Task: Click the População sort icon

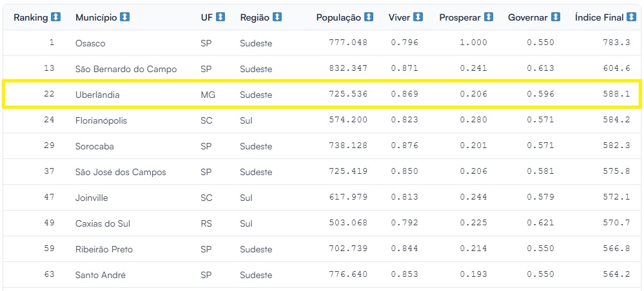Action: tap(369, 17)
